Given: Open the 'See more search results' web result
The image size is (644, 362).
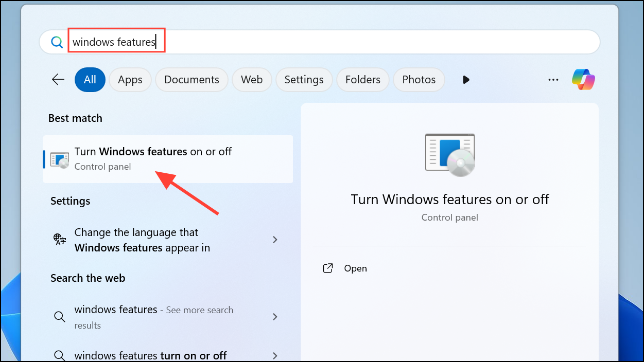Looking at the screenshot, I should click(168, 317).
